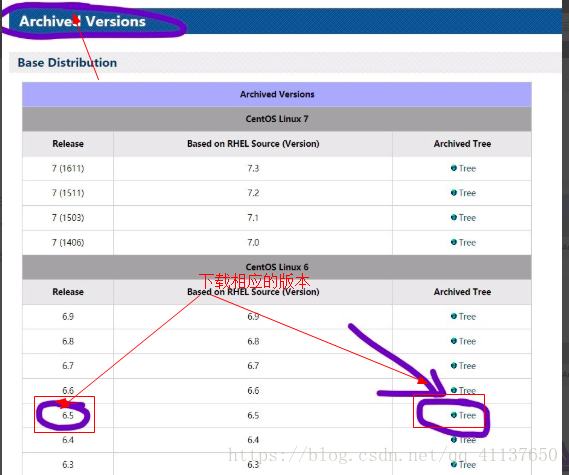569x475 pixels.
Task: Select release cell '6.5' in Release column
Action: click(68, 415)
